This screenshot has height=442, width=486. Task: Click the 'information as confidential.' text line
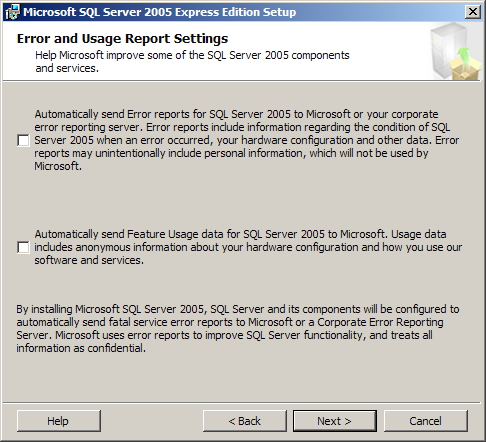81,348
